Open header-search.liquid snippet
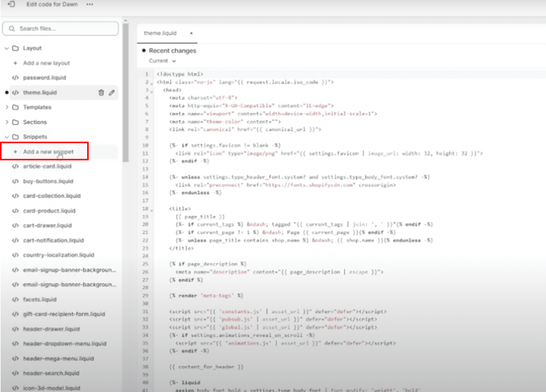 [x=51, y=373]
